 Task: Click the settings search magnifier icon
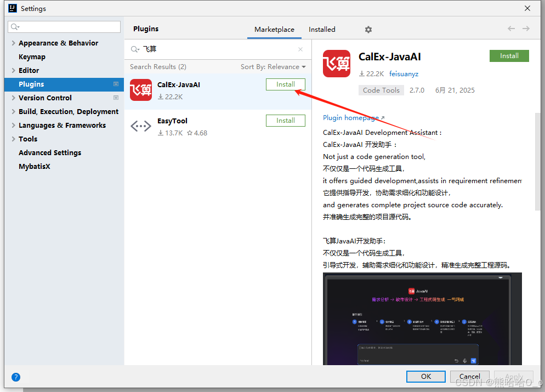click(x=15, y=27)
